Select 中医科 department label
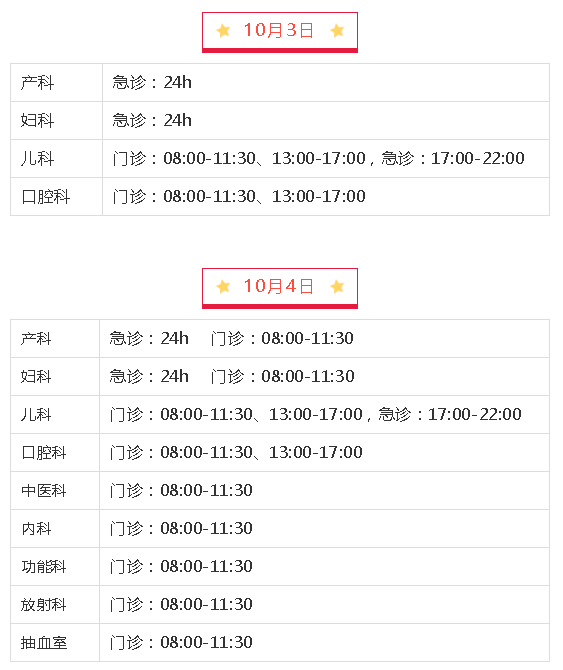This screenshot has width=563, height=670. (x=44, y=491)
